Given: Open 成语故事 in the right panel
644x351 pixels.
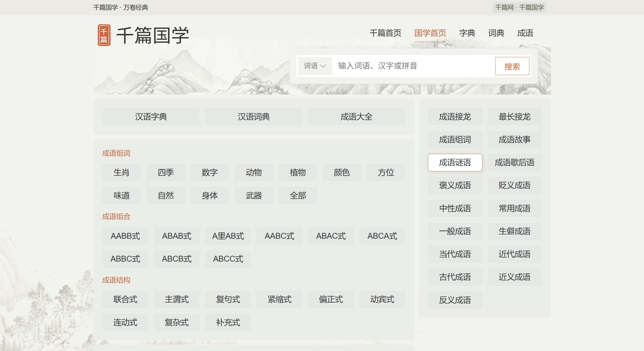Looking at the screenshot, I should click(x=515, y=139).
